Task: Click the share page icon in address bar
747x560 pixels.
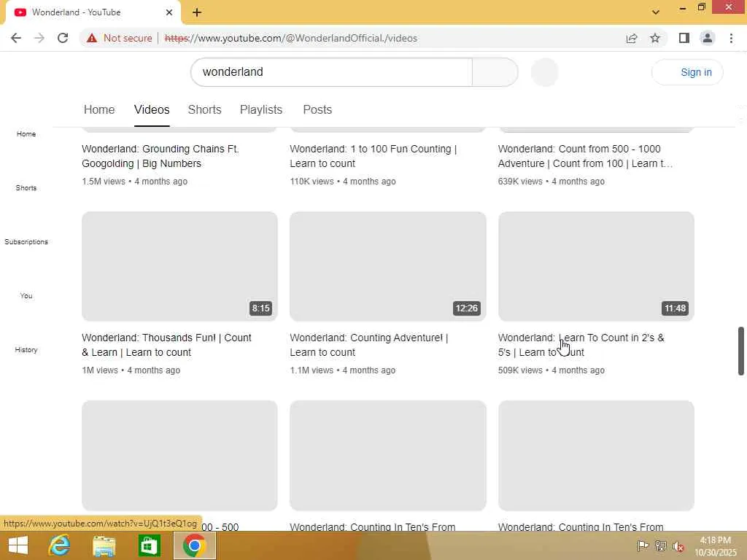Action: click(632, 38)
